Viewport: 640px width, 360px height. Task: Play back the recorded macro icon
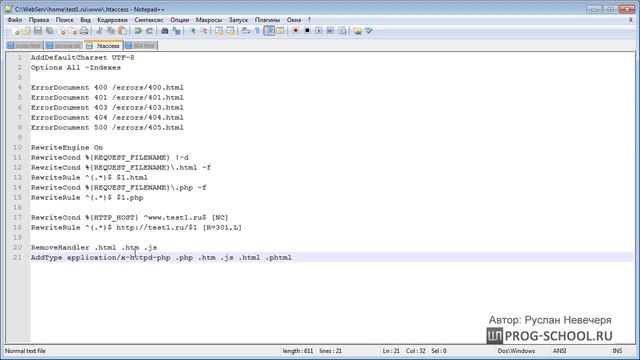pos(319,31)
